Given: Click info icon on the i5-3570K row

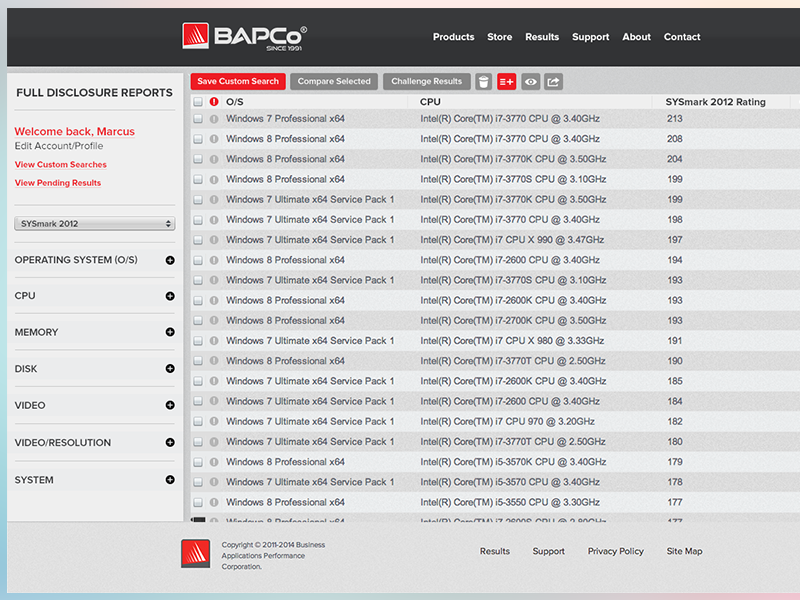Looking at the screenshot, I should (214, 462).
